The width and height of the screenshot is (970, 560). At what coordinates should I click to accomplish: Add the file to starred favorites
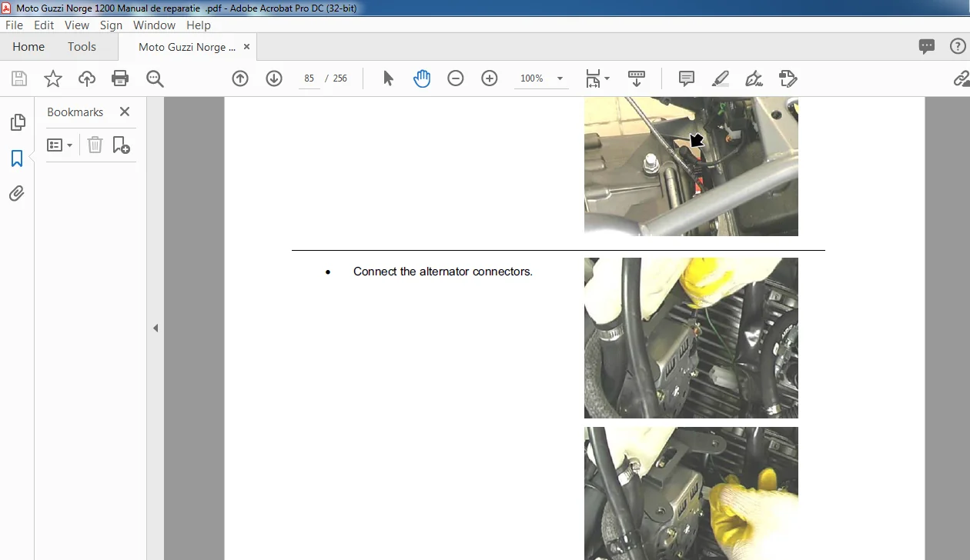click(x=53, y=78)
